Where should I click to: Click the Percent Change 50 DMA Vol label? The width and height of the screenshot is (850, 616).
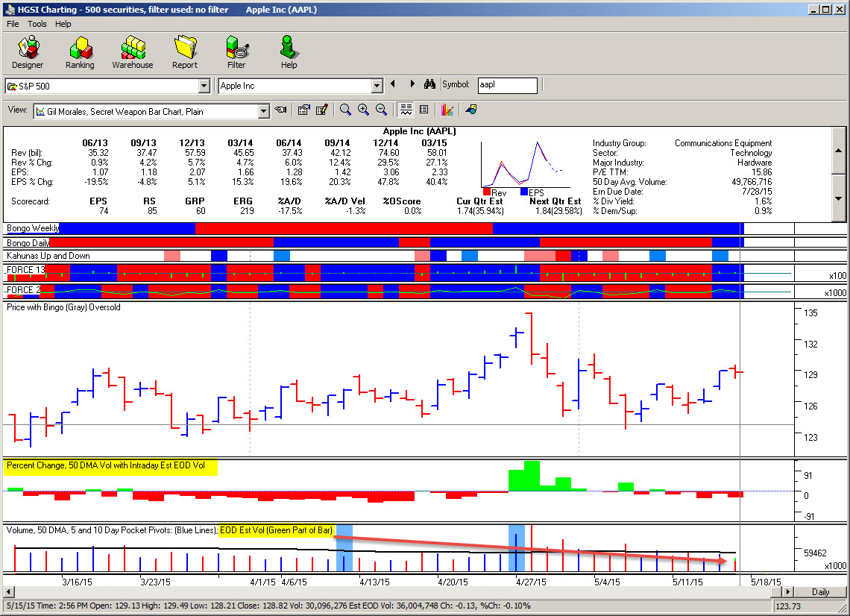106,465
